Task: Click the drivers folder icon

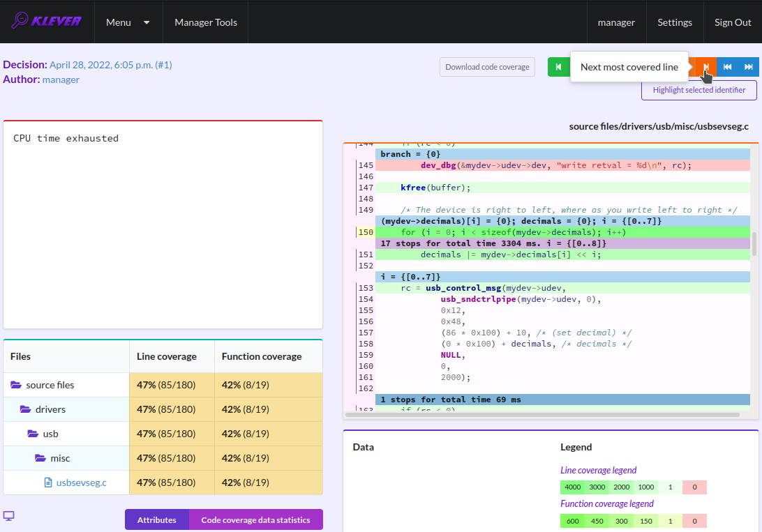Action: pos(25,409)
